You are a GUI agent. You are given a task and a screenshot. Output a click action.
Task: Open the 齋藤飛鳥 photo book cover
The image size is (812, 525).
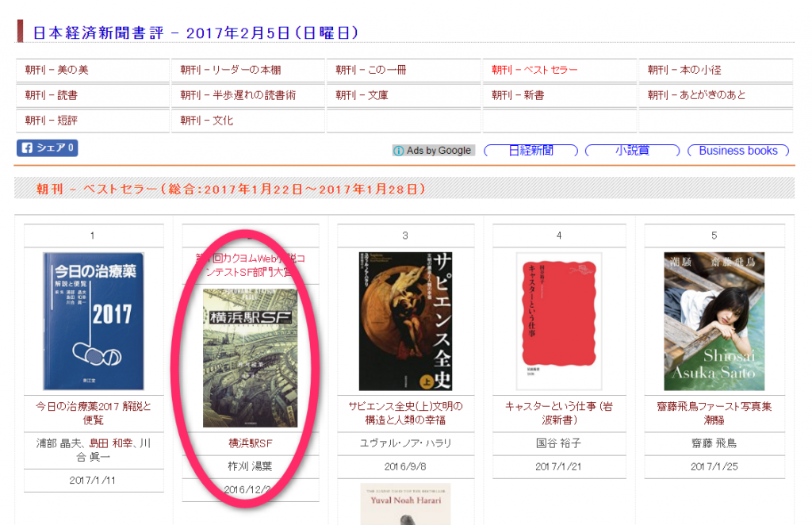714,321
